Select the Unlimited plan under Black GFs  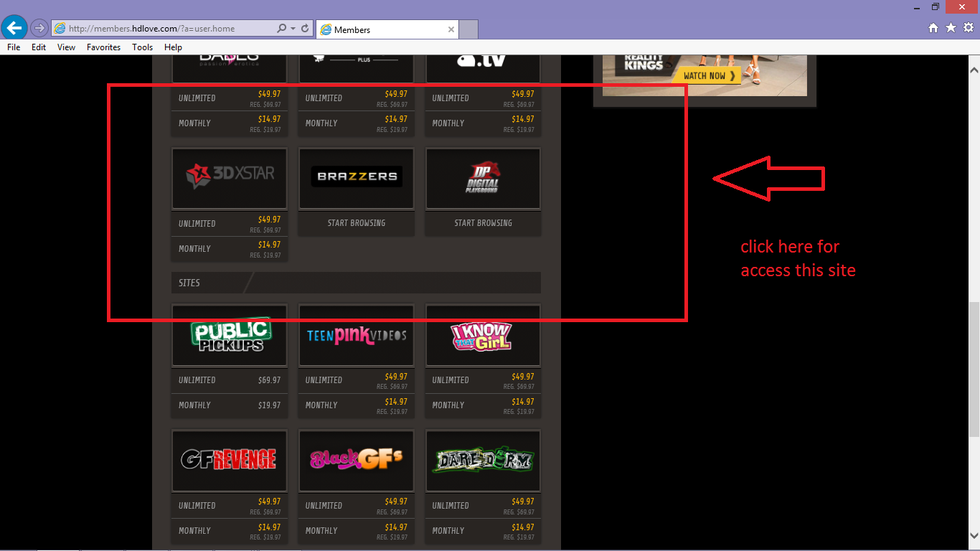coord(357,506)
